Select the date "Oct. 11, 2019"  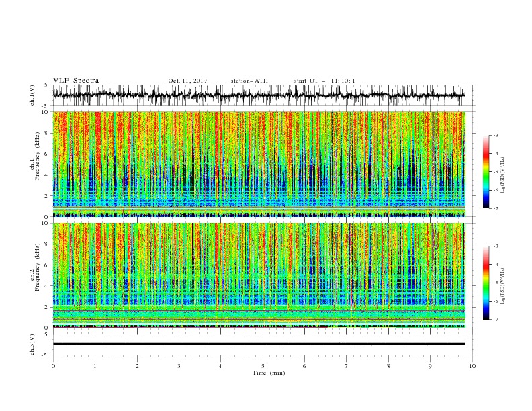pyautogui.click(x=187, y=81)
